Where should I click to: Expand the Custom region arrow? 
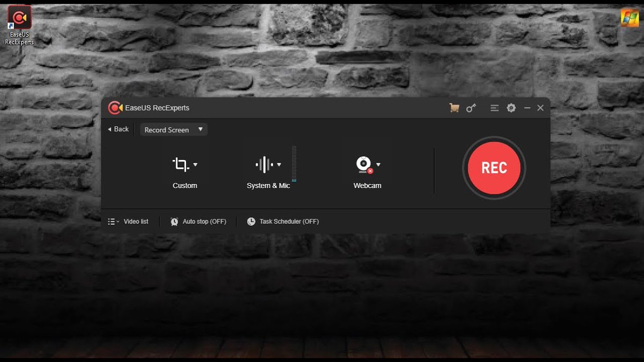tap(195, 165)
